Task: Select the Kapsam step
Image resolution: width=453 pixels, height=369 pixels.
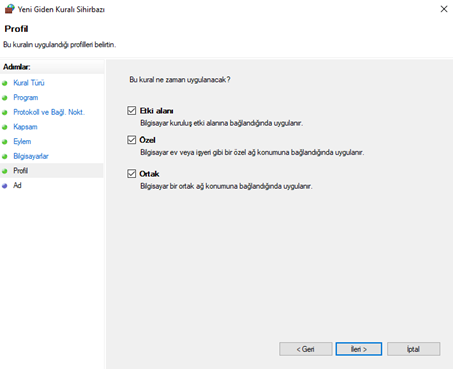Action: point(25,127)
